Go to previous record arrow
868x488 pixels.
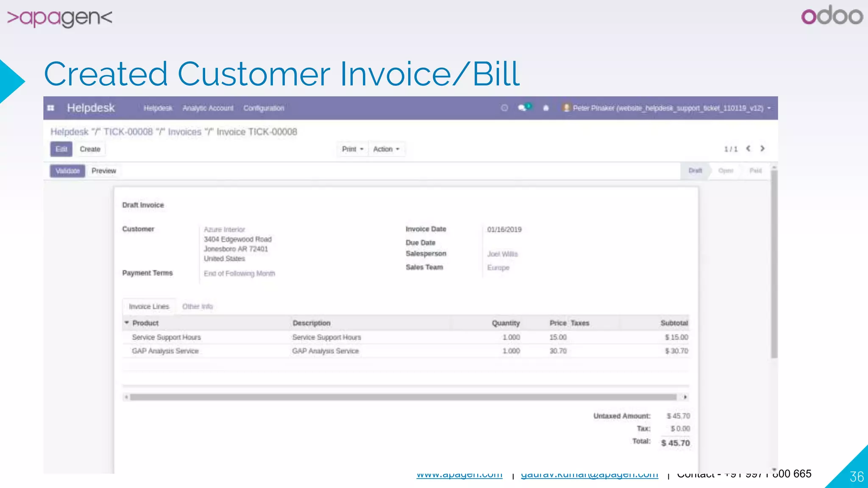coord(748,149)
